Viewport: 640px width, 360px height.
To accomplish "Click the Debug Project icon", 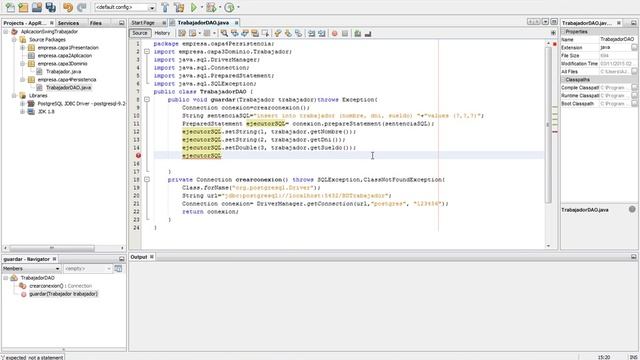I will tap(211, 7).
